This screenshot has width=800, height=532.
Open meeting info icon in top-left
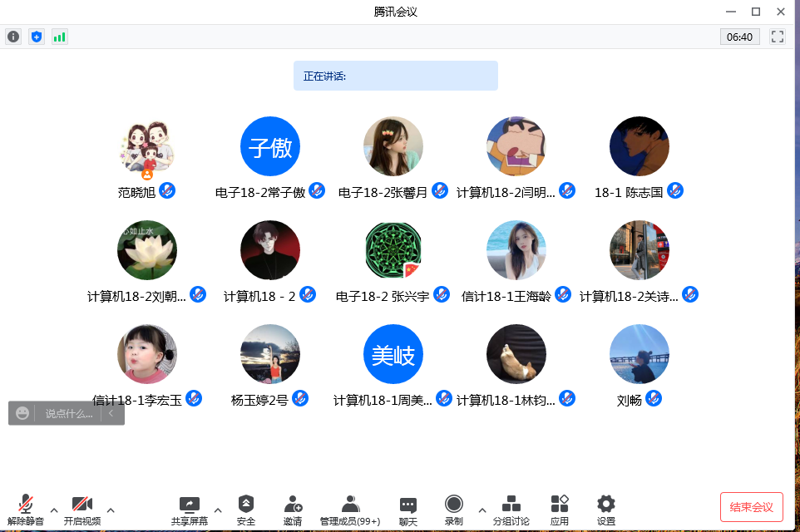pos(13,37)
